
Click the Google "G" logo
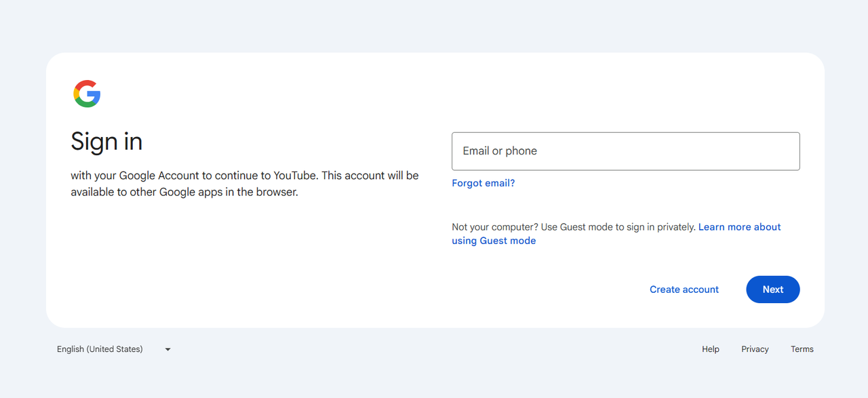tap(87, 94)
